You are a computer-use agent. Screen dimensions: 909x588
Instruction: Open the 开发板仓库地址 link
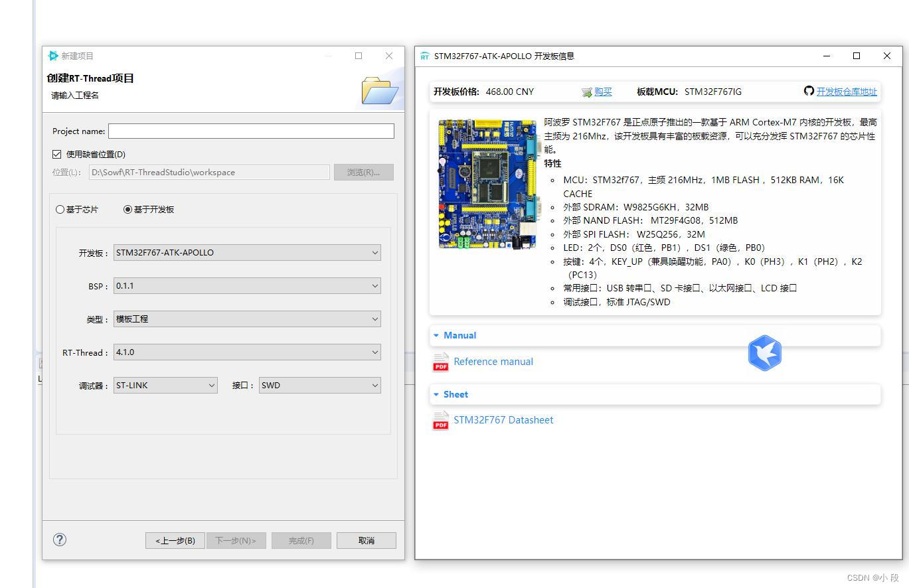click(847, 92)
